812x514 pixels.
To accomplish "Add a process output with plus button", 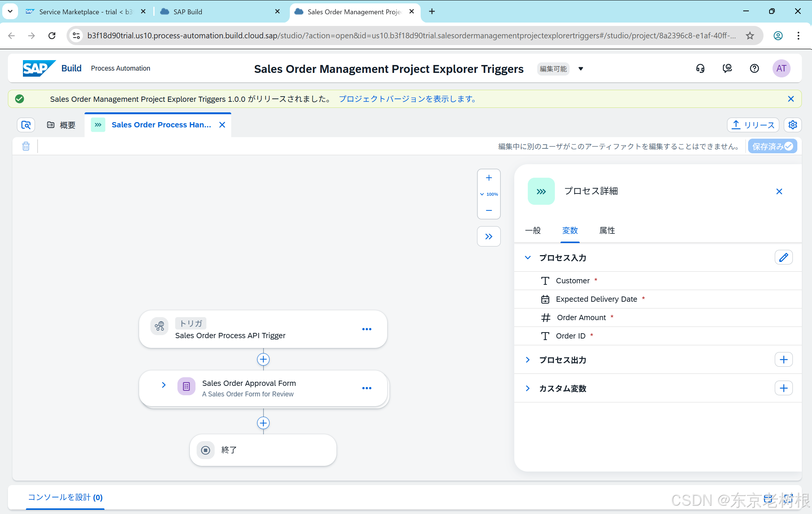I will coord(783,360).
